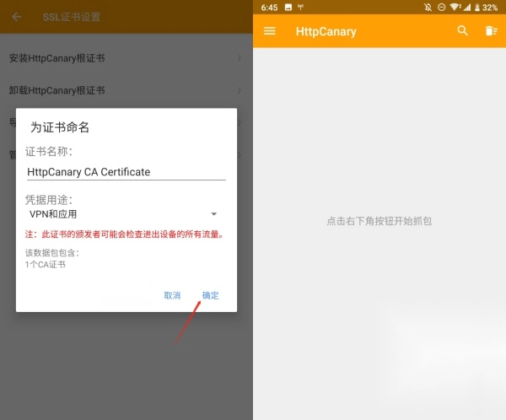Viewport: 506px width, 420px height.
Task: Go back from SSL证书设置 screen
Action: 17,17
